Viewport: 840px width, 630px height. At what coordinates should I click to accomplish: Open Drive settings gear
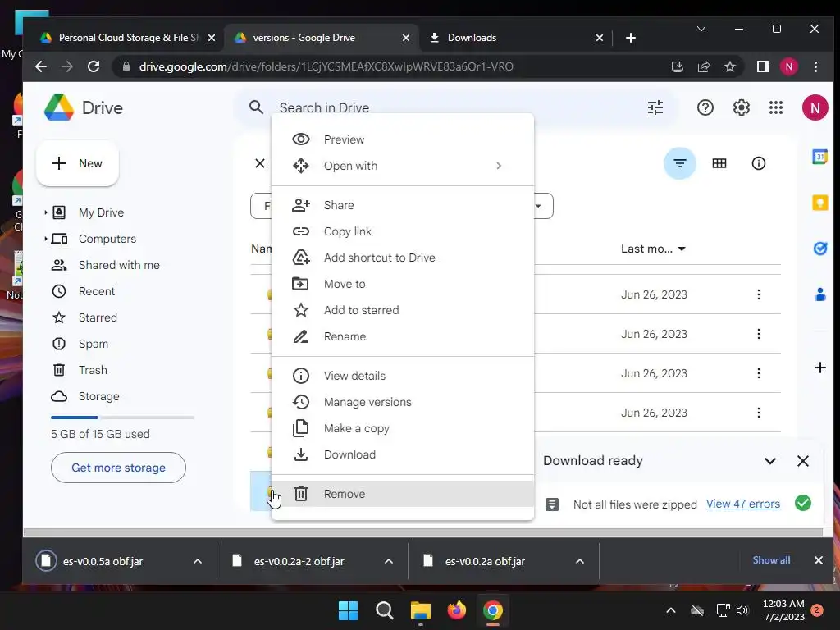pyautogui.click(x=741, y=107)
